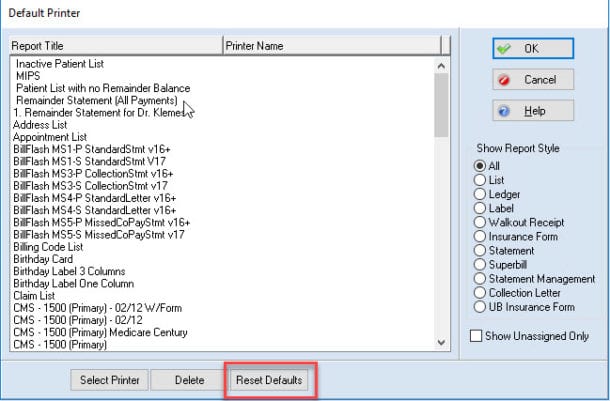Choose the UB Insurance Form option
Screen dimensions: 610x401
[480, 306]
